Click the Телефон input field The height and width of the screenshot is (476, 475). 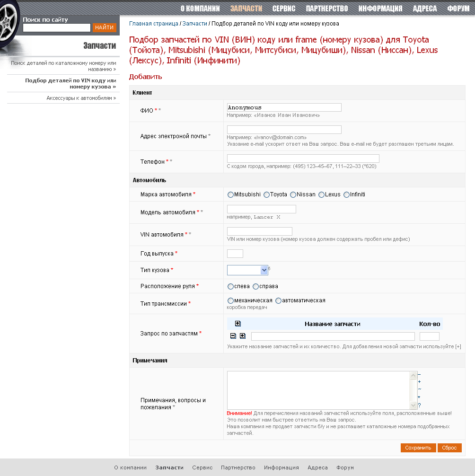tap(303, 159)
